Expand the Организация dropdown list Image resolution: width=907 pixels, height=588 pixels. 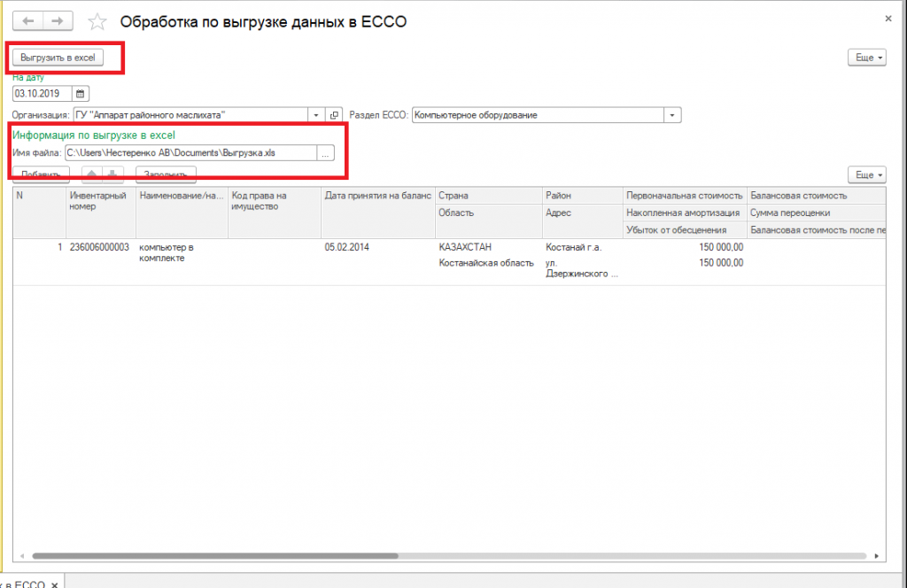click(x=317, y=115)
